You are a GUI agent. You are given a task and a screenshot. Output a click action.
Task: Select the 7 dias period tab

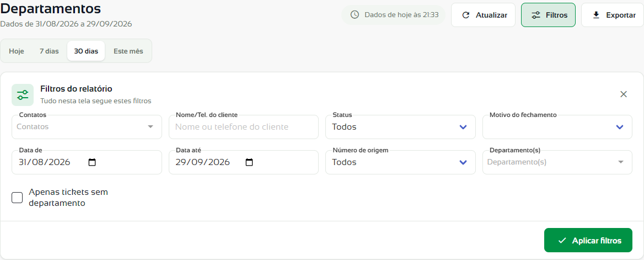[49, 51]
